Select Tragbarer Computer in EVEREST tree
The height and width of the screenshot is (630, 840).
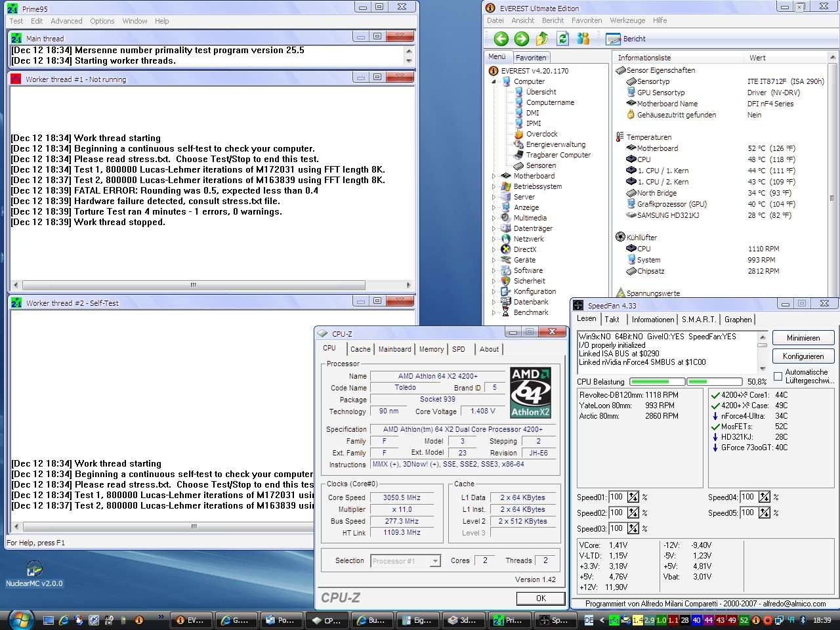point(558,155)
